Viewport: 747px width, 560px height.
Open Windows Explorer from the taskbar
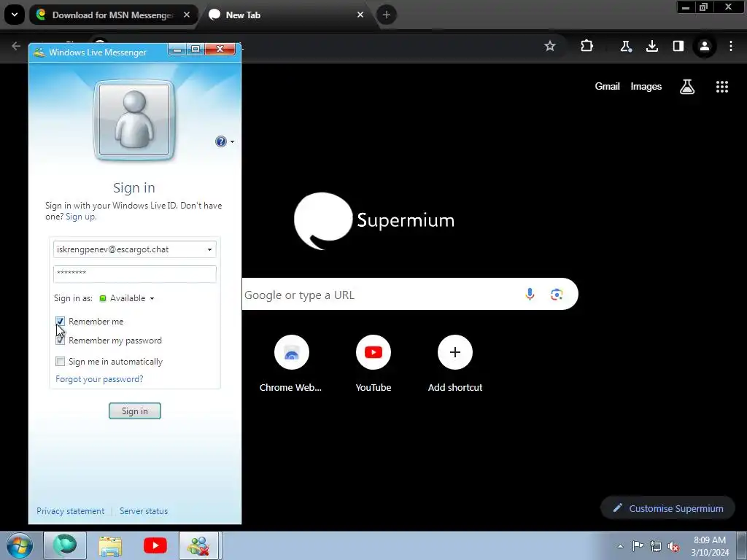pos(110,545)
